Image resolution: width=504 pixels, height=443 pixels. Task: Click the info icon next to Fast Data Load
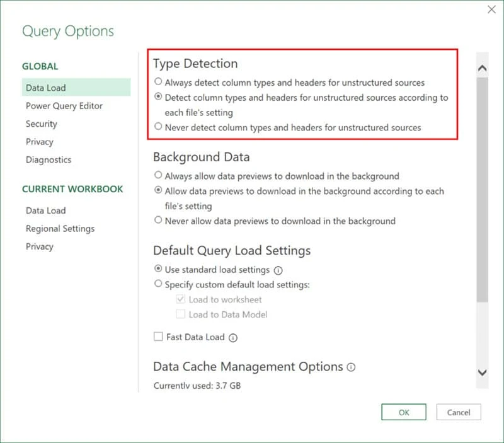[233, 338]
